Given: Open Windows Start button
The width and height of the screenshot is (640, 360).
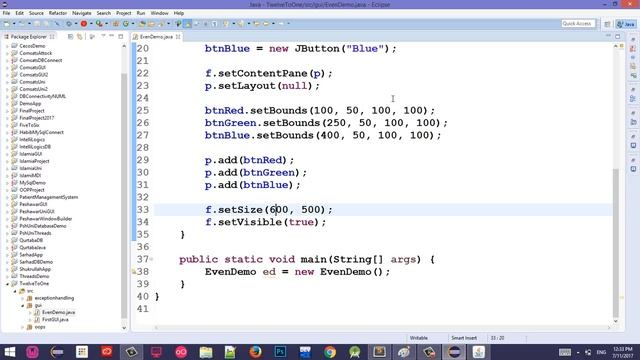Looking at the screenshot, I should (x=9, y=352).
